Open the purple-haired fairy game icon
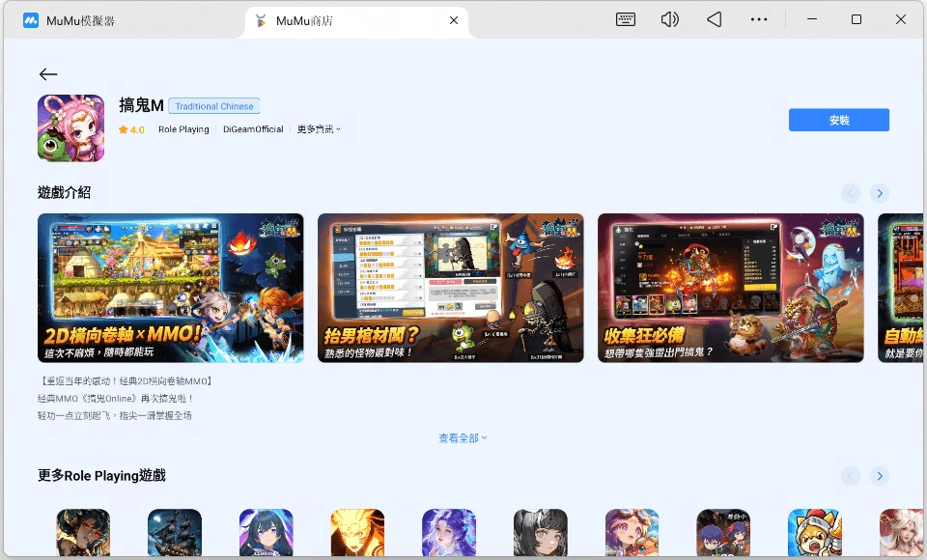This screenshot has height=560, width=927. [x=449, y=533]
